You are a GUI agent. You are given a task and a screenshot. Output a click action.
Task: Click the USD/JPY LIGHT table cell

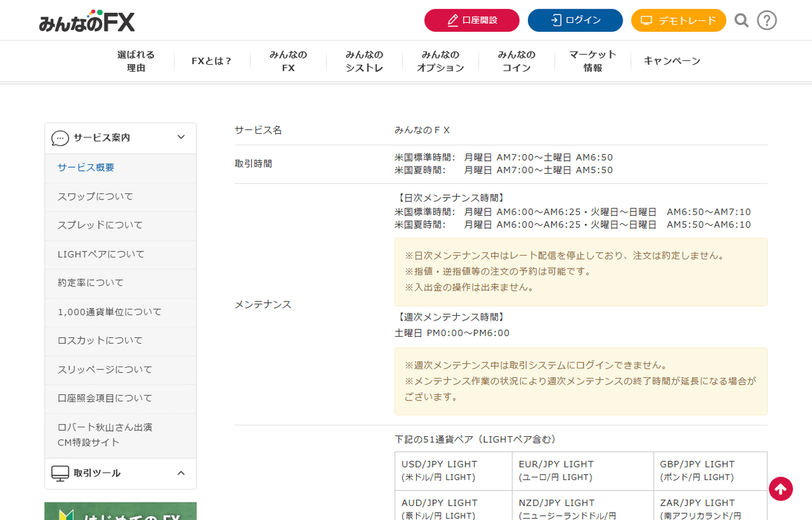coord(453,471)
